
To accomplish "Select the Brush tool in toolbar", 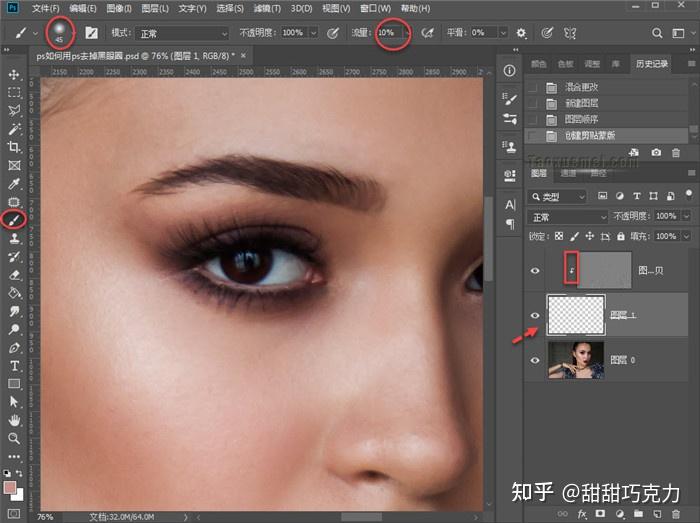I will tap(14, 220).
